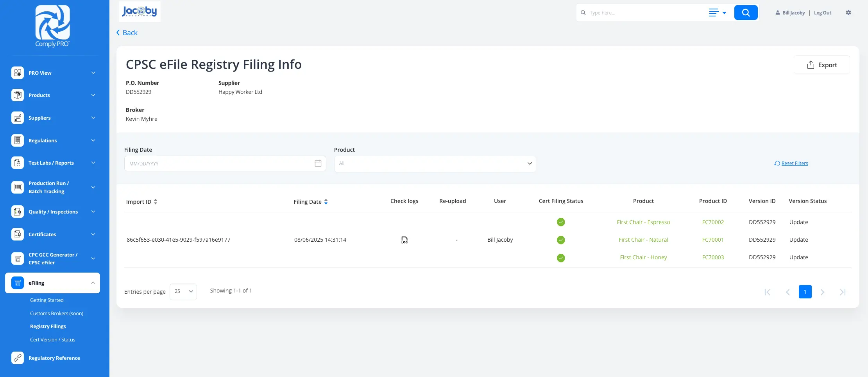This screenshot has width=868, height=377.
Task: Click the Test Labs / Reports sidebar icon
Action: pyautogui.click(x=18, y=163)
